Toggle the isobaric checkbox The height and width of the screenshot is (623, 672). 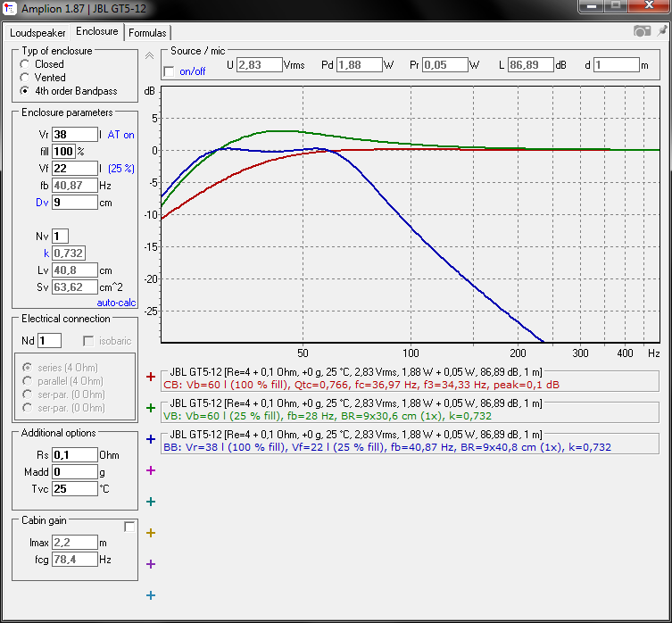coord(88,341)
